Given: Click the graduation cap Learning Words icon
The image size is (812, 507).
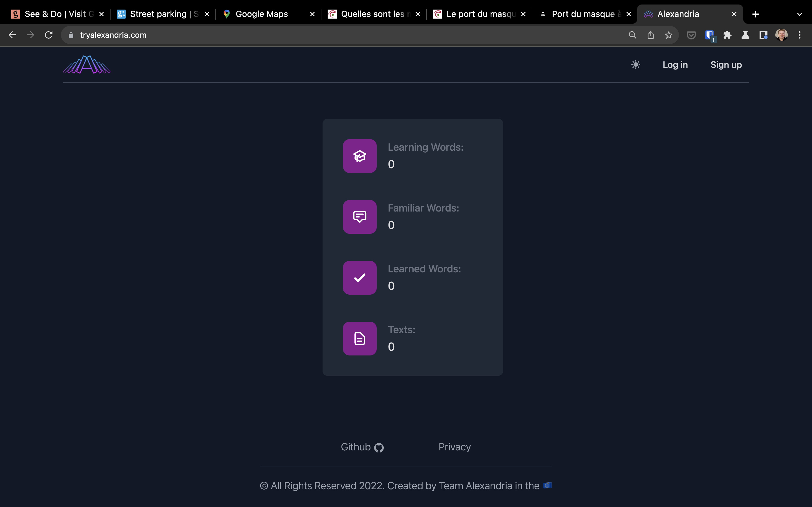Looking at the screenshot, I should [x=359, y=155].
